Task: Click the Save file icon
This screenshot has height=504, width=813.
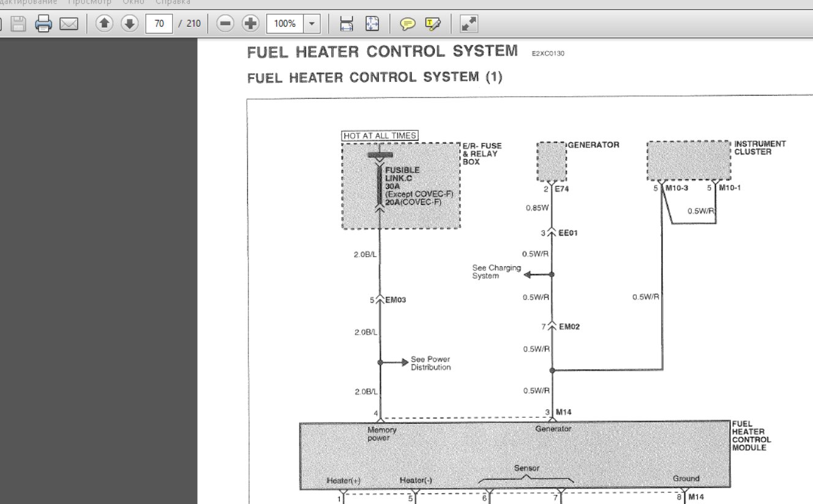Action: pos(18,24)
